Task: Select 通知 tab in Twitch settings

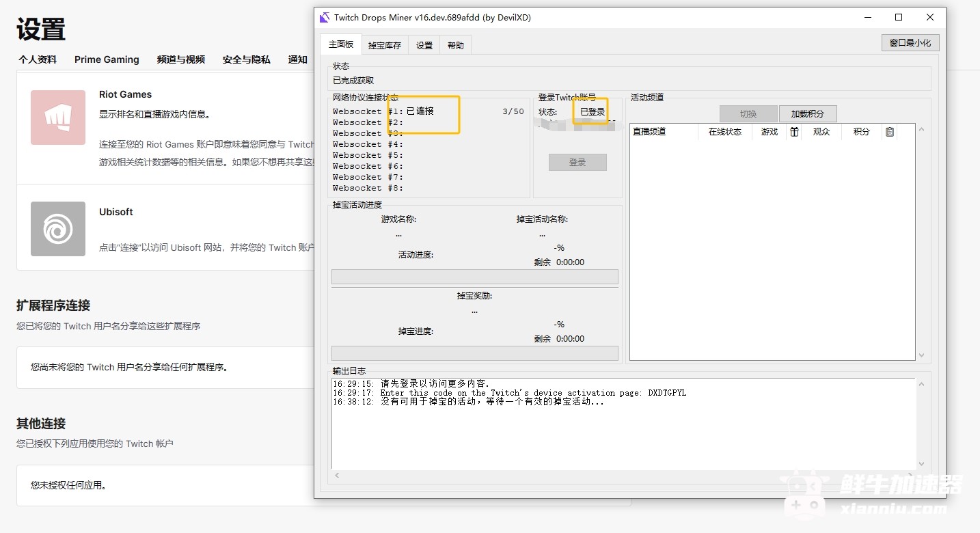Action: tap(298, 59)
